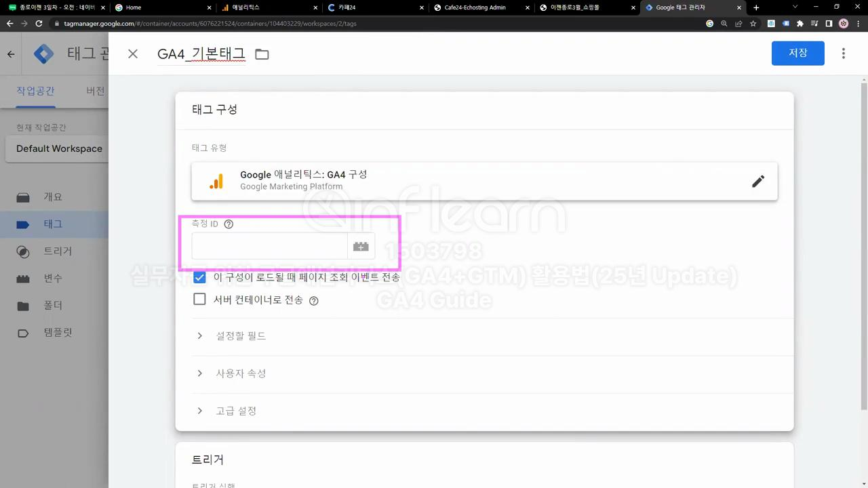The image size is (868, 488).
Task: Click the browser back button
Action: tap(9, 23)
